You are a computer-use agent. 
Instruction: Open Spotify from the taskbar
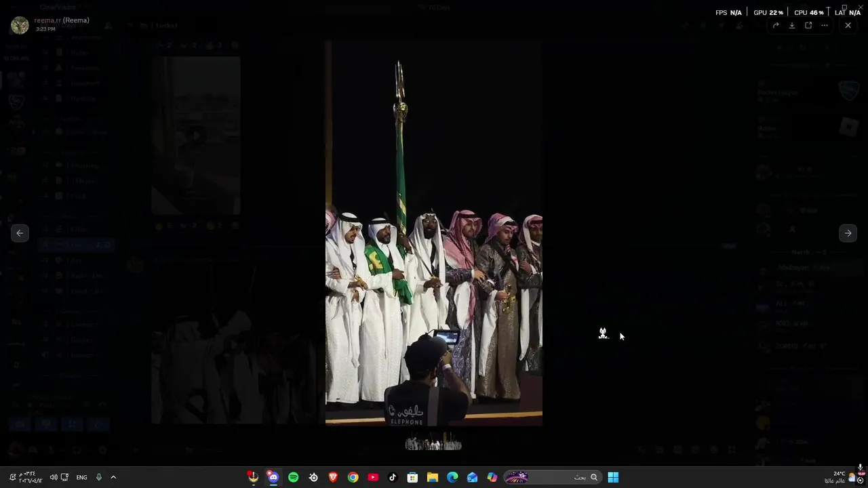pyautogui.click(x=293, y=477)
